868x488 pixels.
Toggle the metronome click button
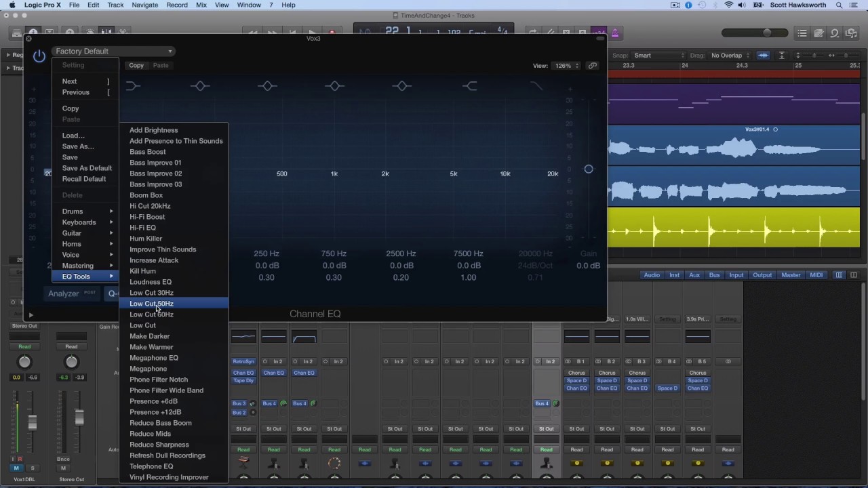(615, 33)
